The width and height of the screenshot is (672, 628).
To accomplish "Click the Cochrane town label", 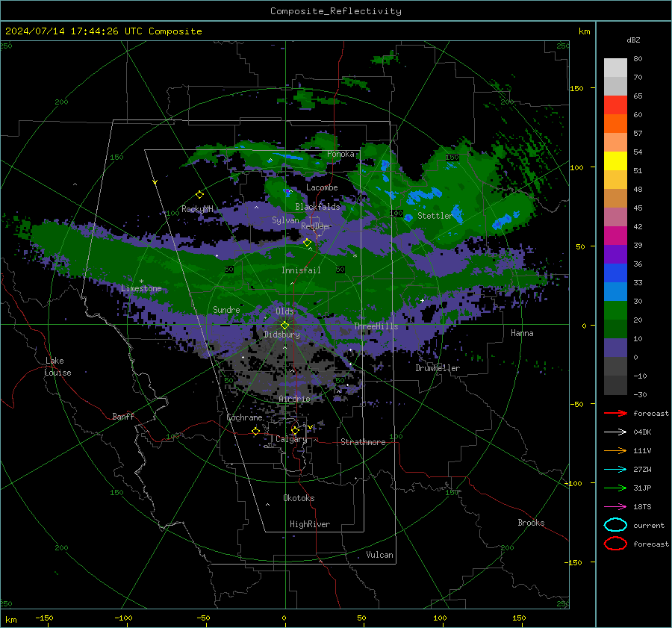I will [x=244, y=417].
